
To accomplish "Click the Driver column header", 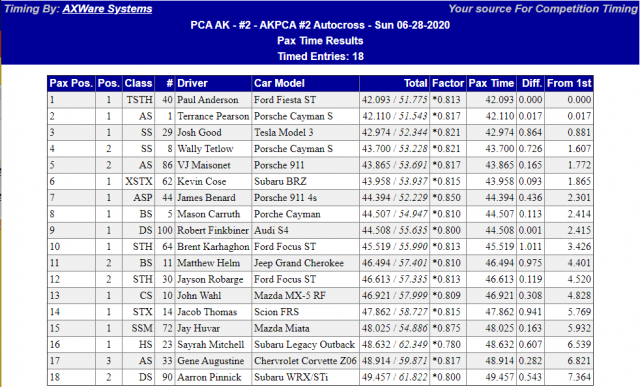I will (x=213, y=83).
